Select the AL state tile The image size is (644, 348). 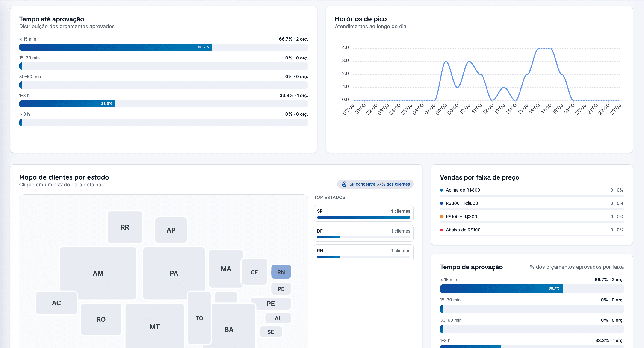[x=278, y=319]
